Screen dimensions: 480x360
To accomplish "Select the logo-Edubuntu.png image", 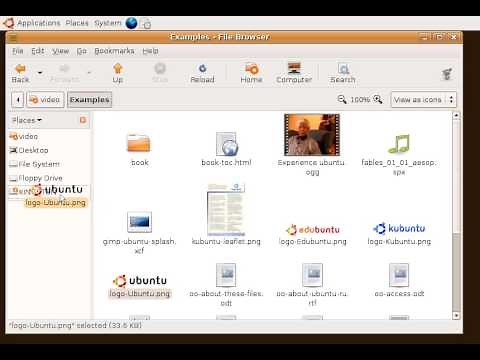I will click(x=313, y=229).
